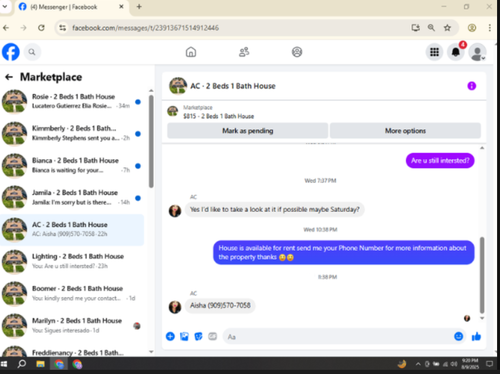Open Rosie - 2 Beds 1 Bath House chat
Viewport: 500px width, 374px height.
[x=72, y=101]
